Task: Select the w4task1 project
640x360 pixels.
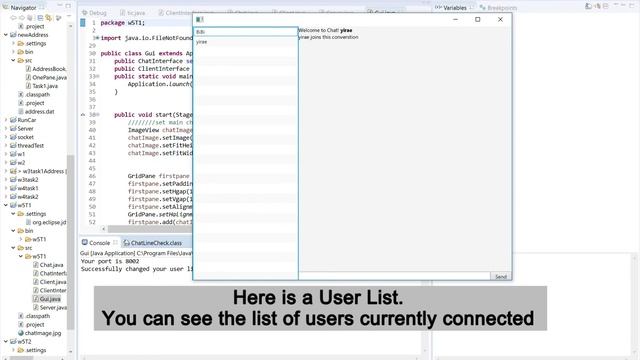Action: tap(28, 188)
